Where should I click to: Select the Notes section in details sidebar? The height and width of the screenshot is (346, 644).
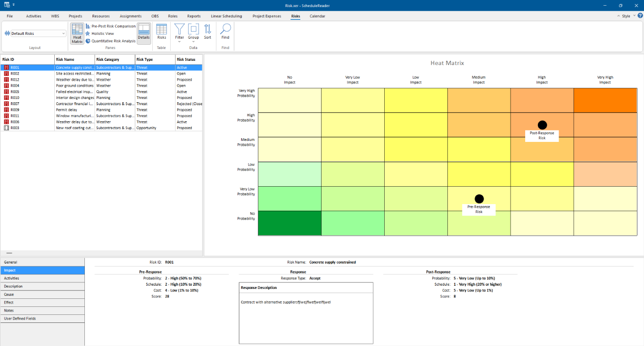pos(42,310)
